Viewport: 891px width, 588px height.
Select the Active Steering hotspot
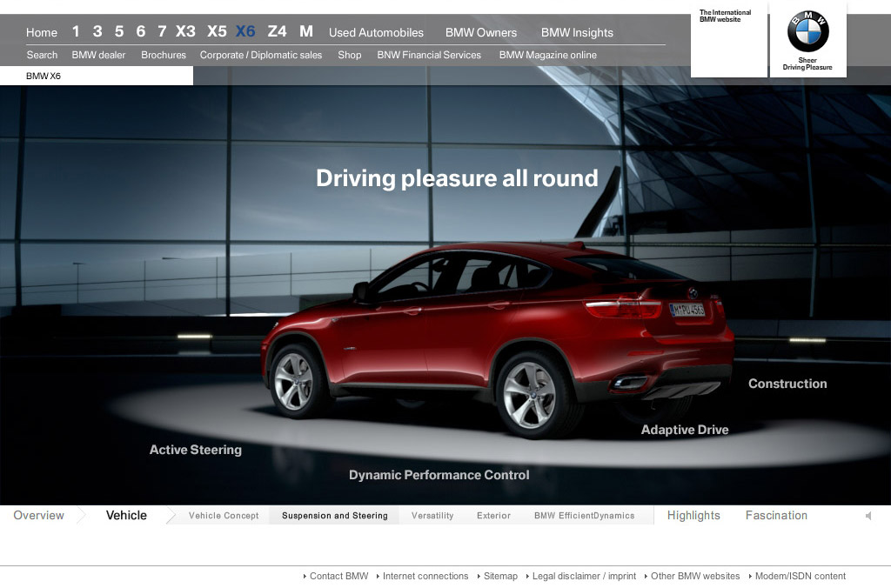pos(196,450)
